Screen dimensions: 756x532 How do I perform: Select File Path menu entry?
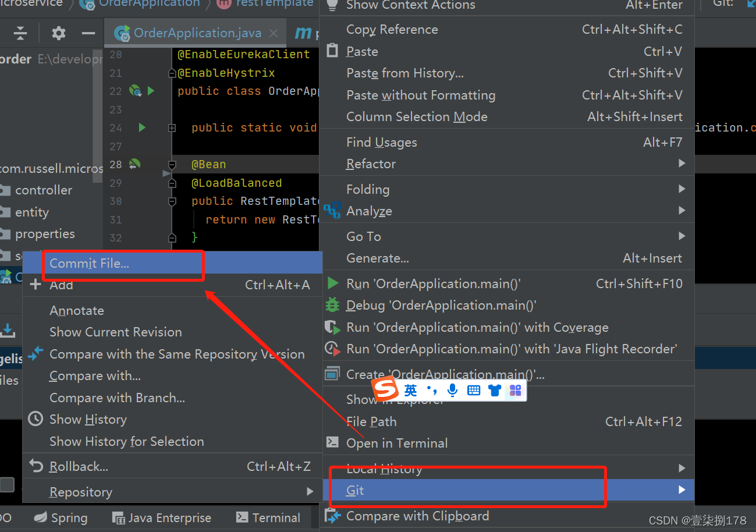coord(508,421)
